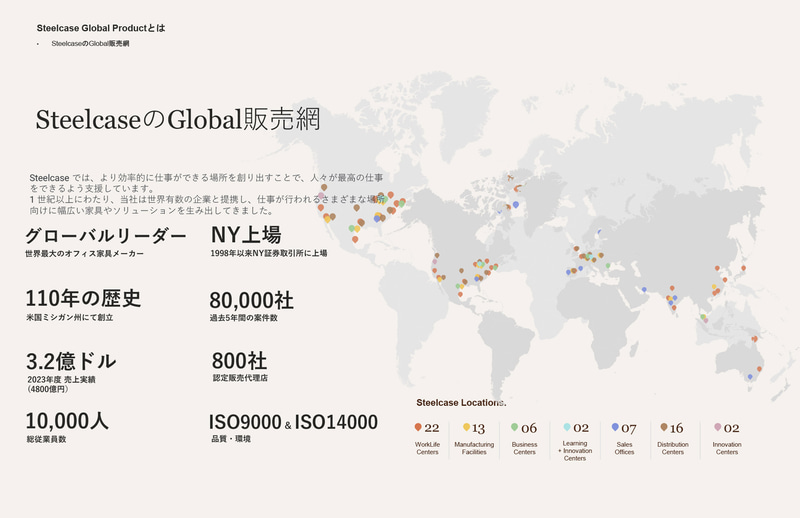This screenshot has height=518, width=800.
Task: Click the blue map pin on the Arabian Peninsula
Action: 644,290
